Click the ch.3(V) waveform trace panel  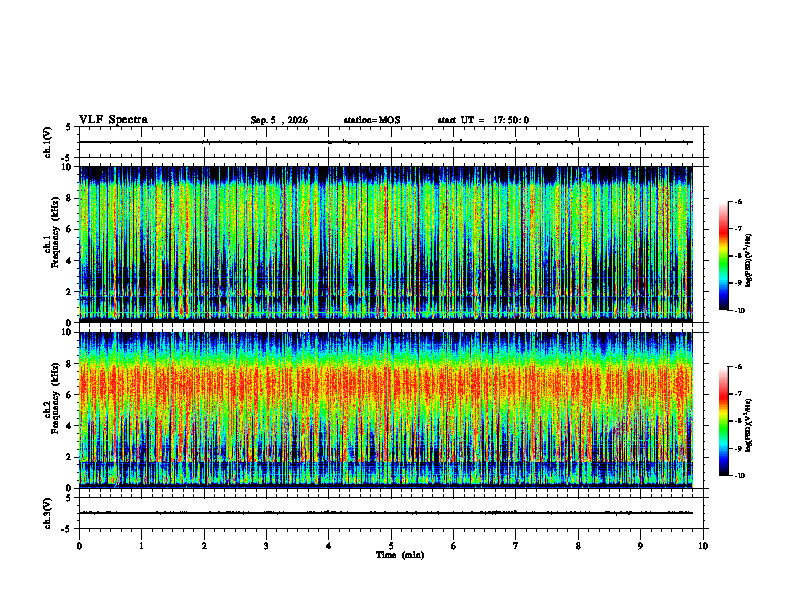point(391,513)
